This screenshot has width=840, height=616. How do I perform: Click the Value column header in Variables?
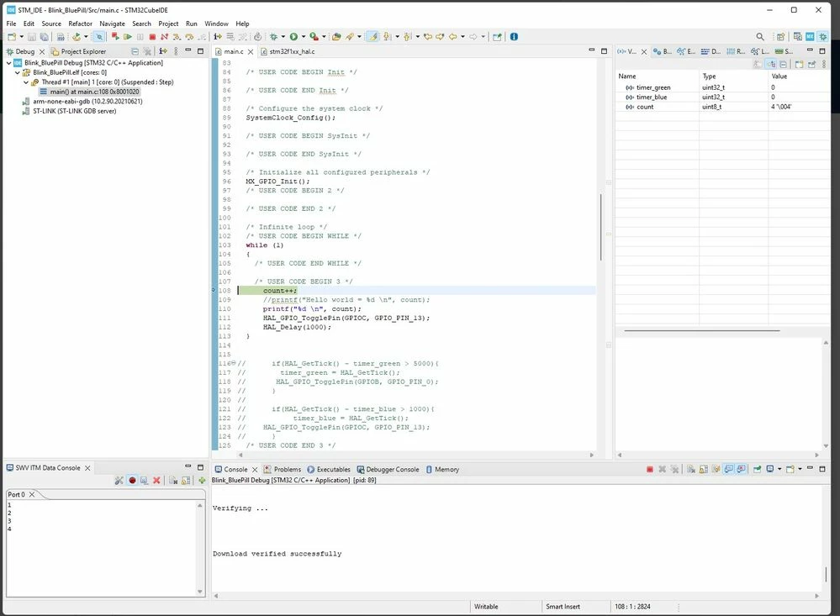click(798, 76)
